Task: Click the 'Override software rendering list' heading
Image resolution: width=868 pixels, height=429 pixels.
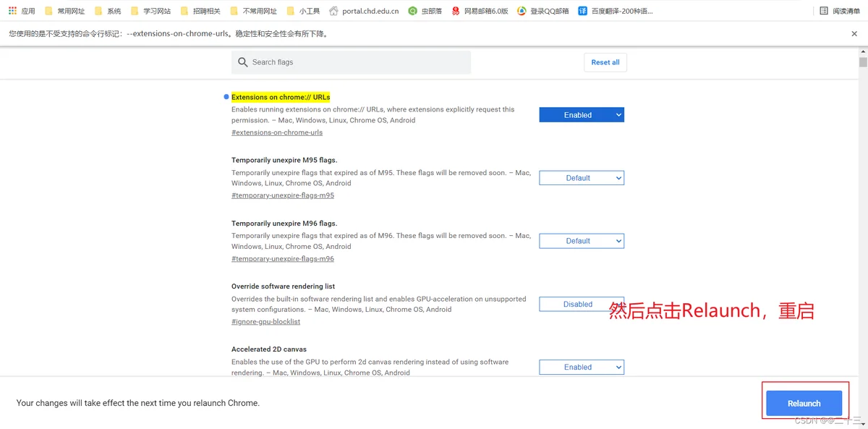Action: (283, 286)
